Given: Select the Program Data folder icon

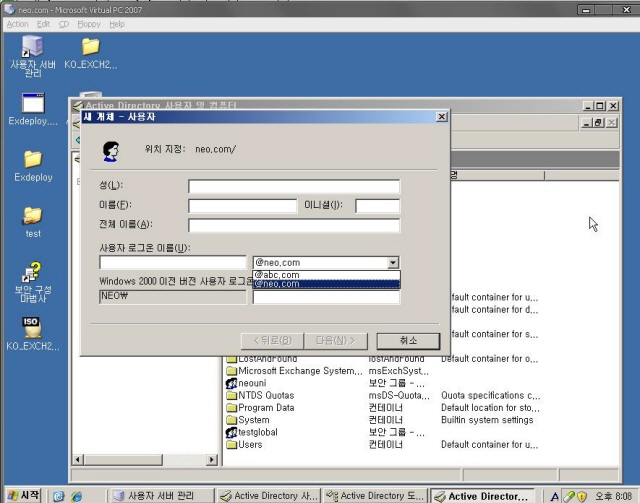Looking at the screenshot, I should click(231, 407).
